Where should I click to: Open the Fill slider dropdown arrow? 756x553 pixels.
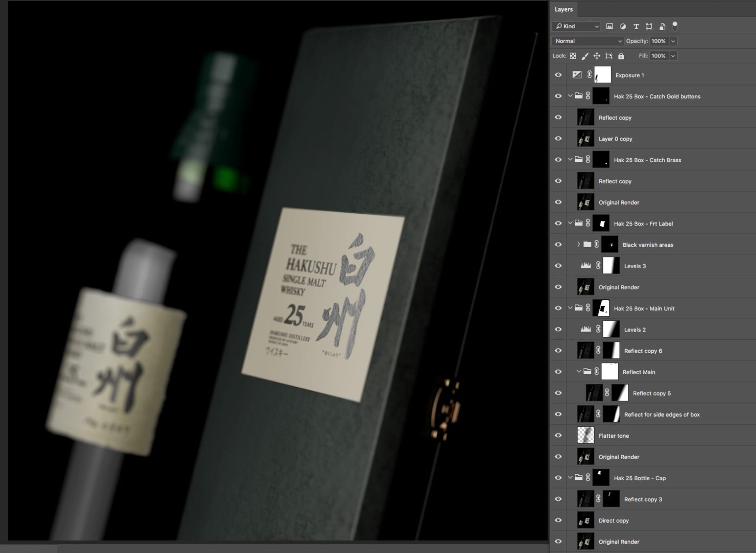point(673,56)
